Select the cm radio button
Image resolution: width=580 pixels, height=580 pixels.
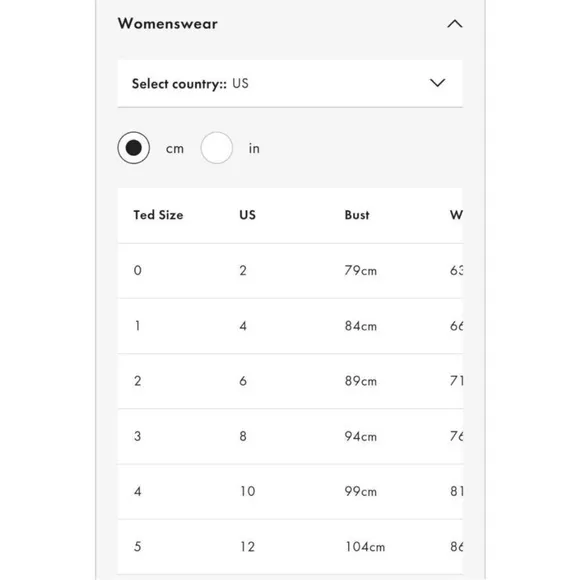[134, 148]
